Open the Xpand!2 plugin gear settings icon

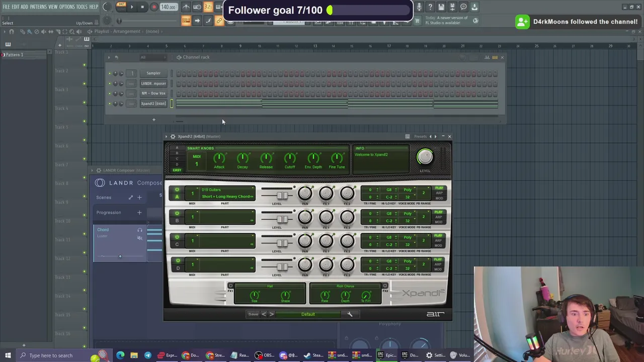point(173,136)
